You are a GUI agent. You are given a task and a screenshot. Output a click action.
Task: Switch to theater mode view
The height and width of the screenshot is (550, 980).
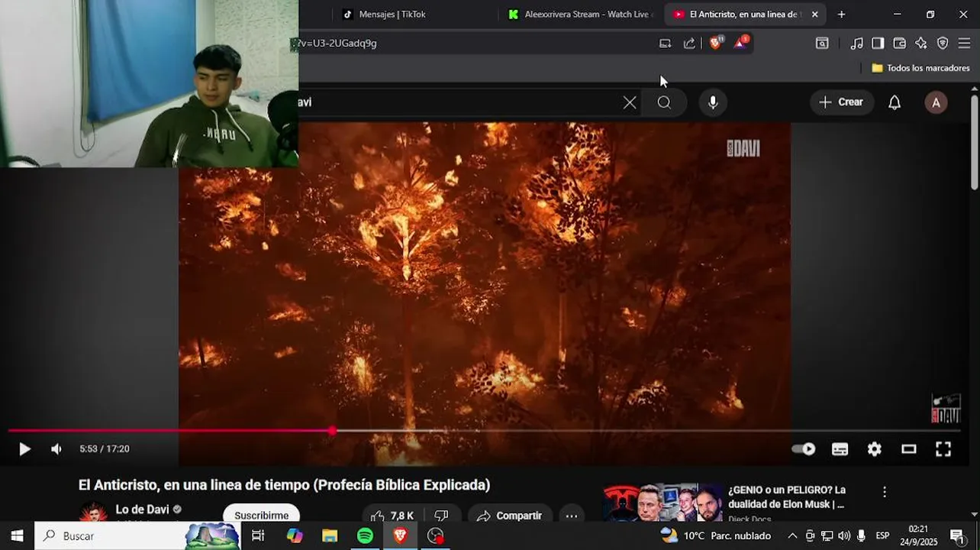[x=908, y=449]
